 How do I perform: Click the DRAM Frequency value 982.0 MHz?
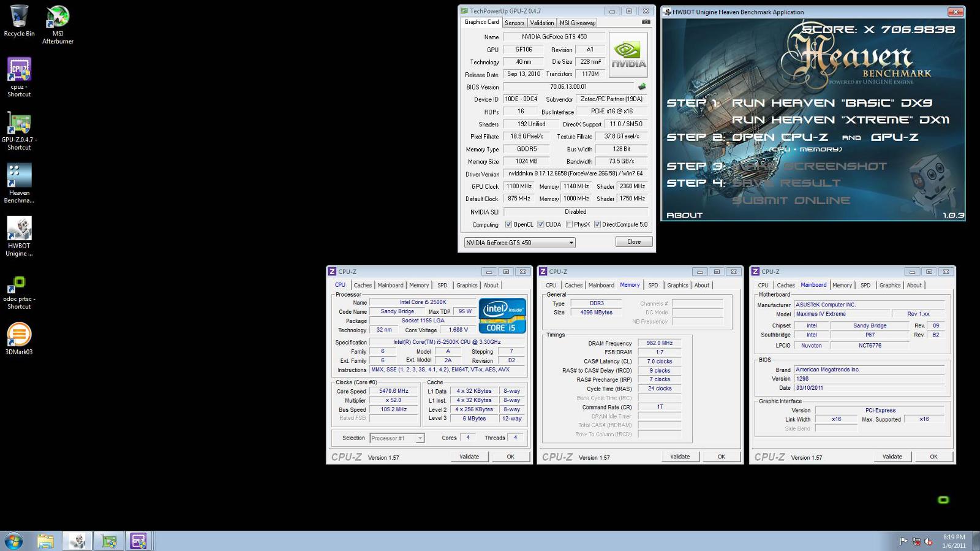(660, 343)
